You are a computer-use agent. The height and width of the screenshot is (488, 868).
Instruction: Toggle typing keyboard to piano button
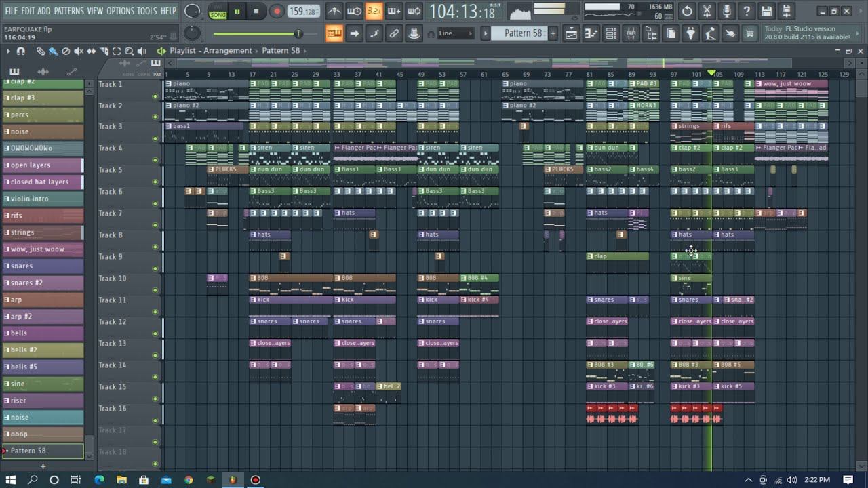coord(334,33)
